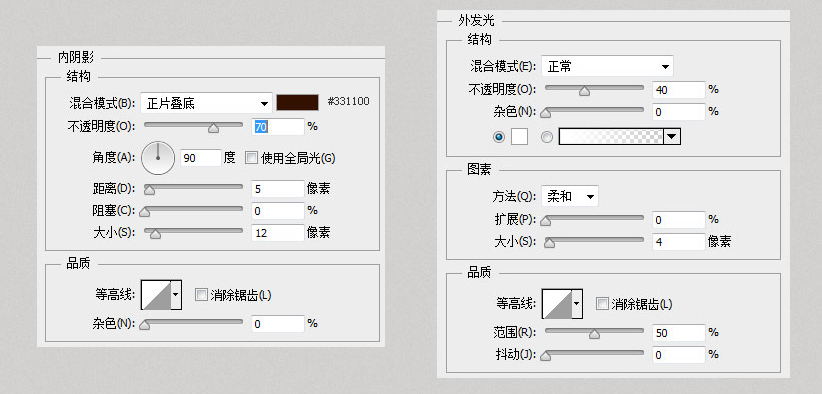Click the 图素 group label
The width and height of the screenshot is (822, 394).
pyautogui.click(x=479, y=169)
